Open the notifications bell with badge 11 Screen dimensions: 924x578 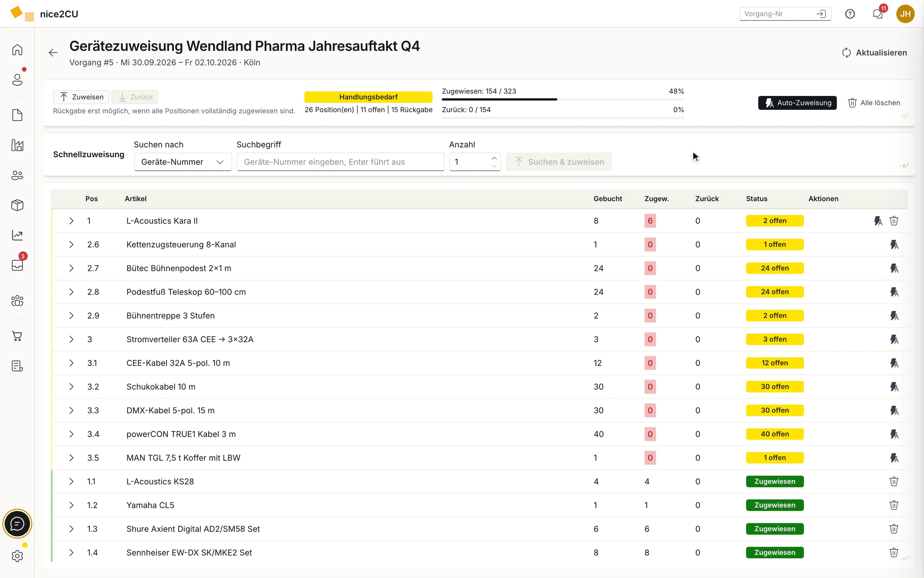[x=877, y=14]
